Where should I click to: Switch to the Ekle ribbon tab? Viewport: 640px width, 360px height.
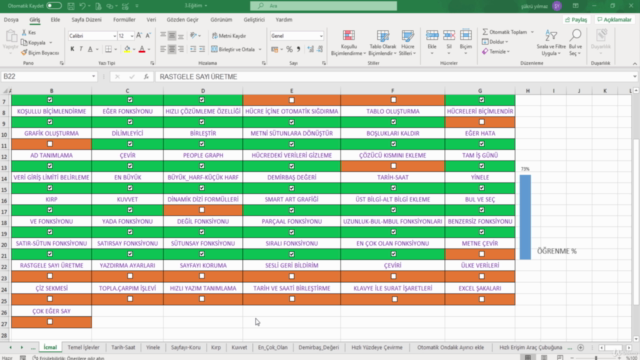coord(56,20)
